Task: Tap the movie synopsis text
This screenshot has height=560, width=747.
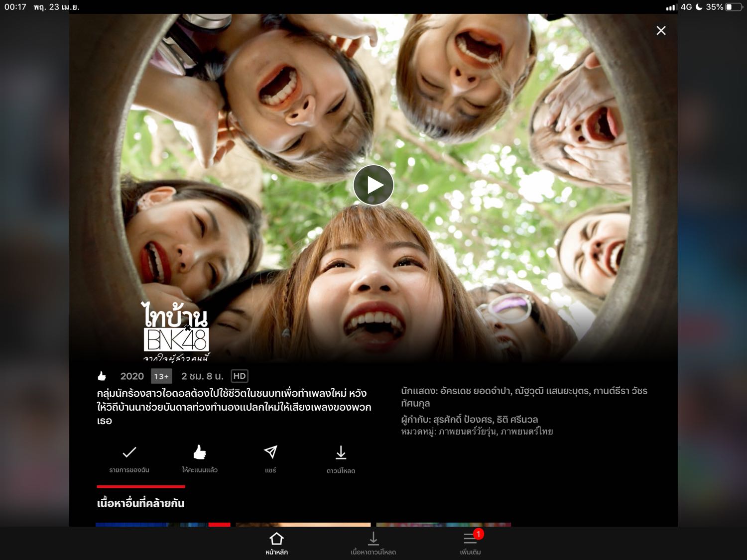Action: (x=234, y=407)
